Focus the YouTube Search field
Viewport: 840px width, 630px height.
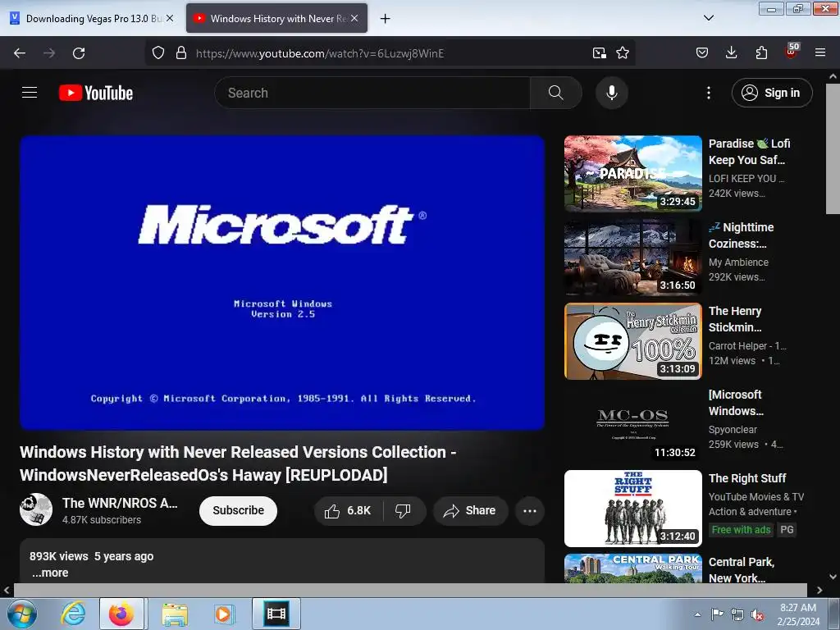[x=372, y=93]
